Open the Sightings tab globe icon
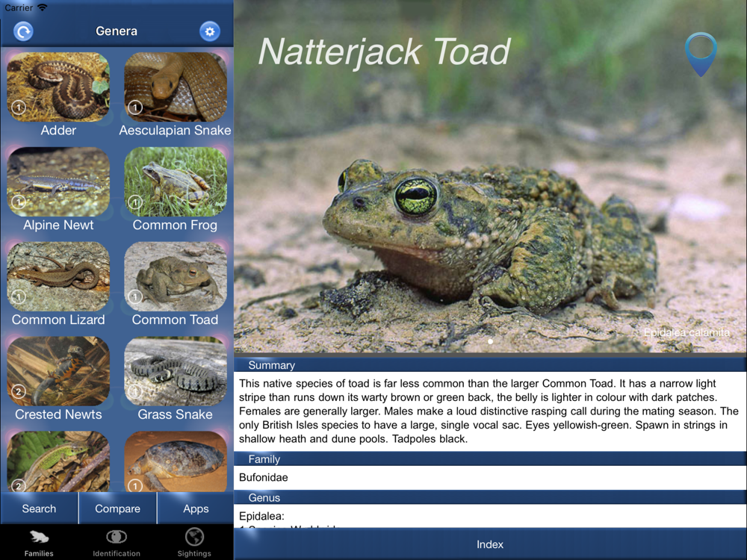 pyautogui.click(x=194, y=537)
